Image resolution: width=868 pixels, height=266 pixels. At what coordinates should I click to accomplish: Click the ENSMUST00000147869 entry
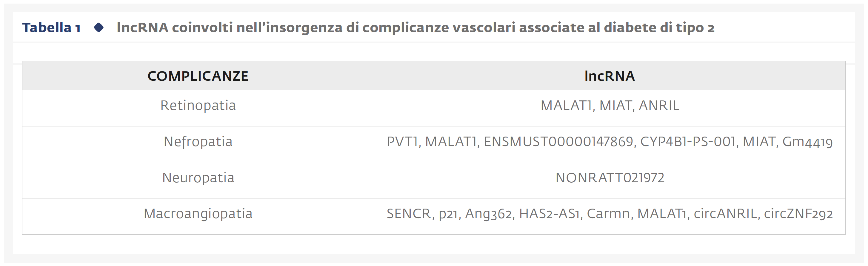tap(558, 142)
